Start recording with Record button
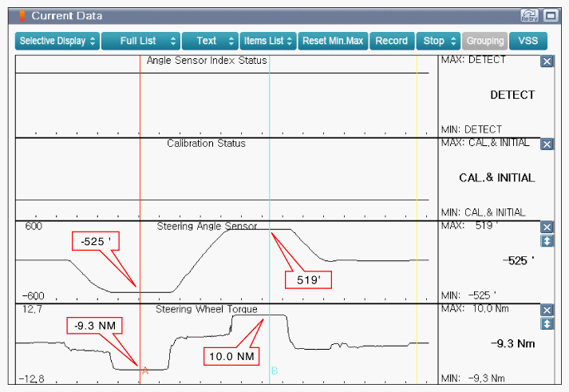 392,41
